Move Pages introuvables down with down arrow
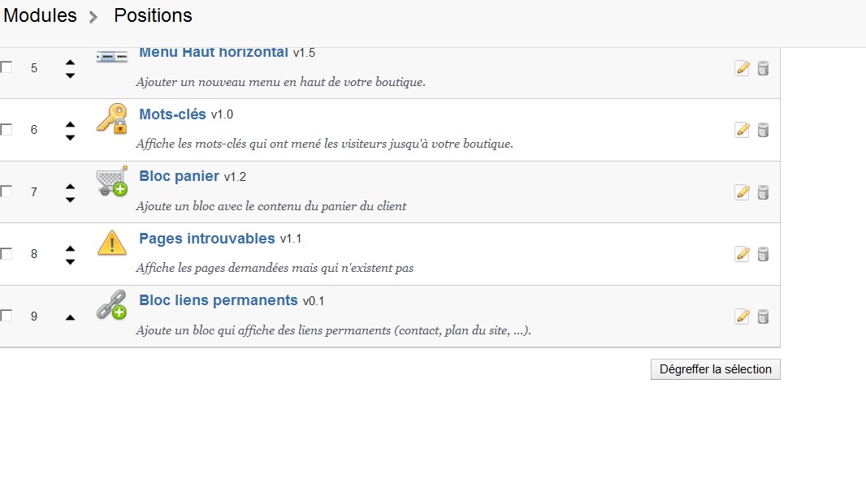This screenshot has width=866, height=504. 70,262
